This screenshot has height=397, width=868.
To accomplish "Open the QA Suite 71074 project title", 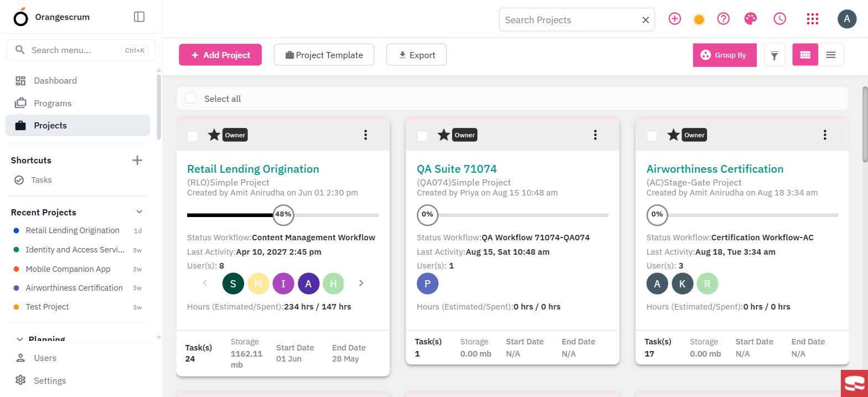I will coord(457,169).
